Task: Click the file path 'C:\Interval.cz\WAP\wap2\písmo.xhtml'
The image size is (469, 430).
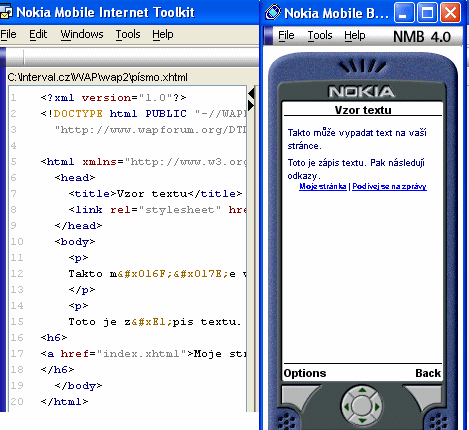Action: click(98, 77)
